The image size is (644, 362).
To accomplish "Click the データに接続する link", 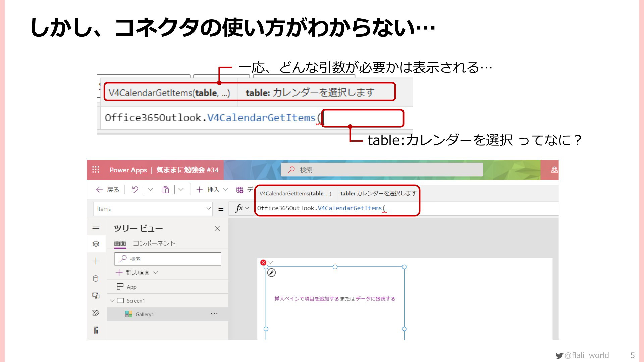I will pyautogui.click(x=375, y=299).
